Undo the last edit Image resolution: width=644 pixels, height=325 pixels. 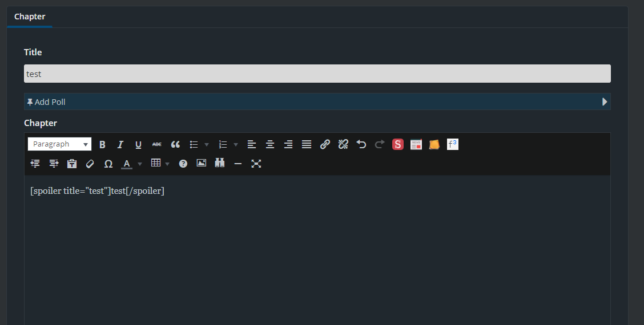point(361,145)
